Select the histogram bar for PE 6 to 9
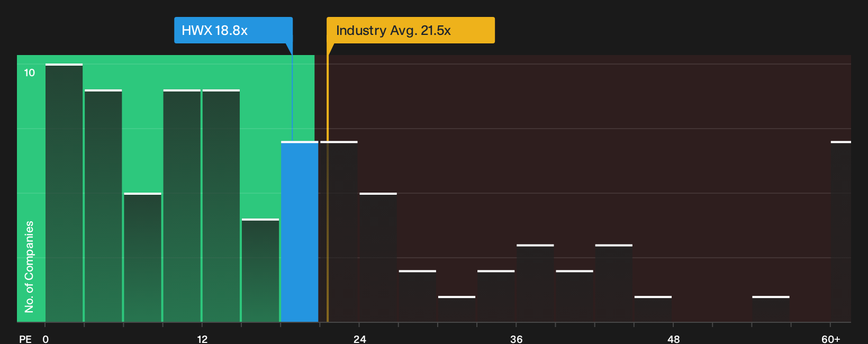The height and width of the screenshot is (344, 868). [142, 257]
